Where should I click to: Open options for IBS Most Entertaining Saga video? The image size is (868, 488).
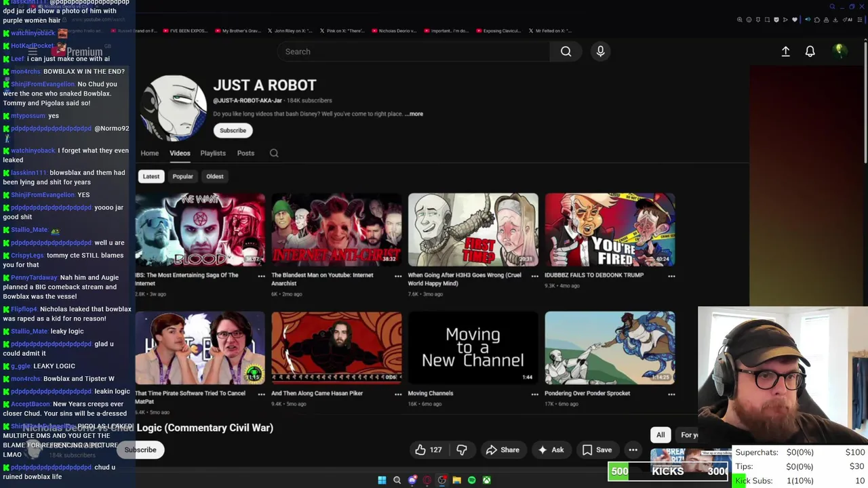point(261,276)
